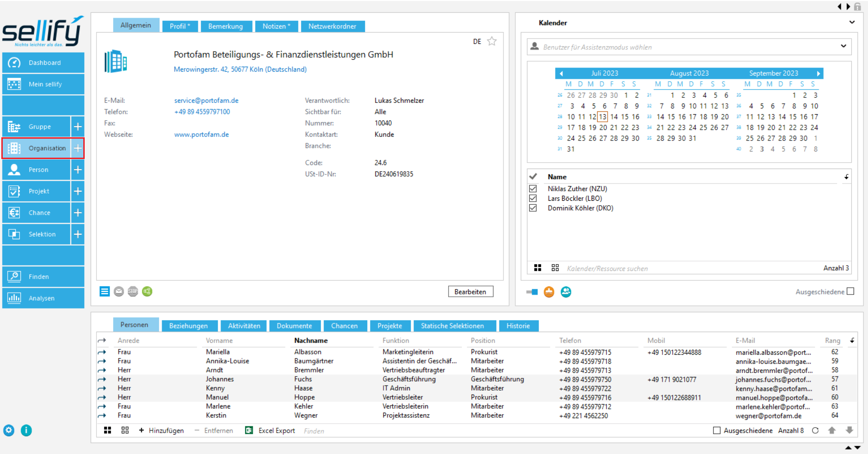Open the www.portofam.de website link
Viewport: 868px width, 454px height.
coord(201,135)
